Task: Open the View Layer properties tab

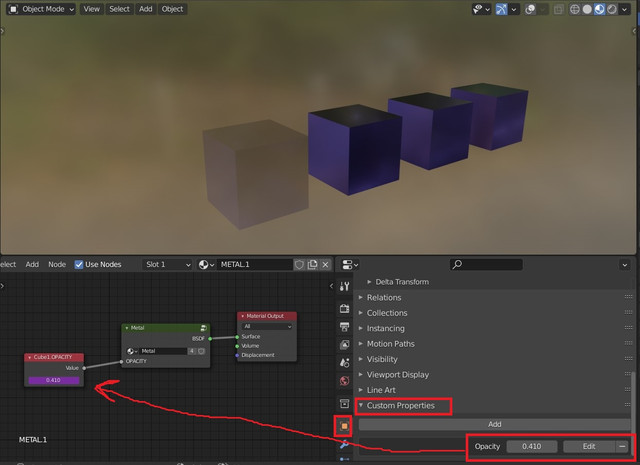Action: (344, 345)
